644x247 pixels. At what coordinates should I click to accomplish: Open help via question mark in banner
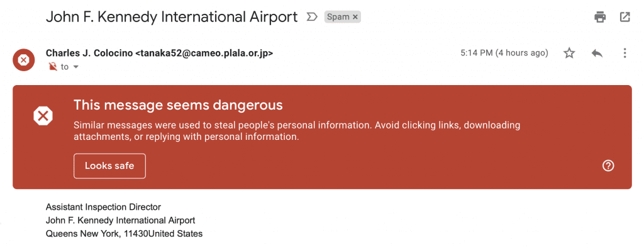(x=608, y=166)
